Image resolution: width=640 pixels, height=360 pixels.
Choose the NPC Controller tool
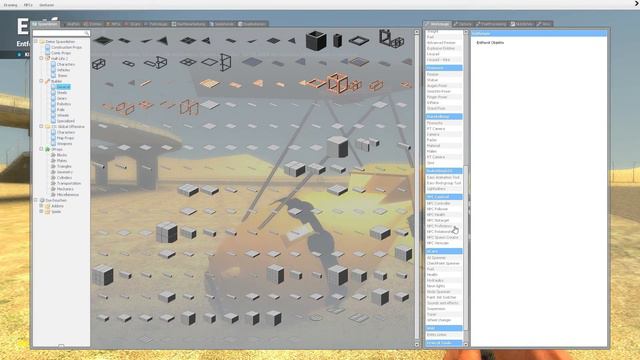pyautogui.click(x=444, y=203)
